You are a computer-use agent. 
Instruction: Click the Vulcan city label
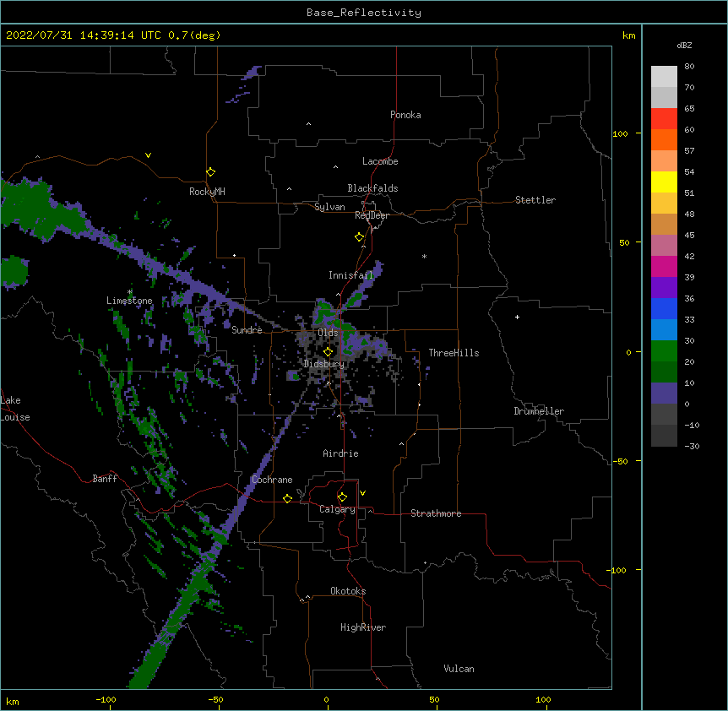(459, 669)
